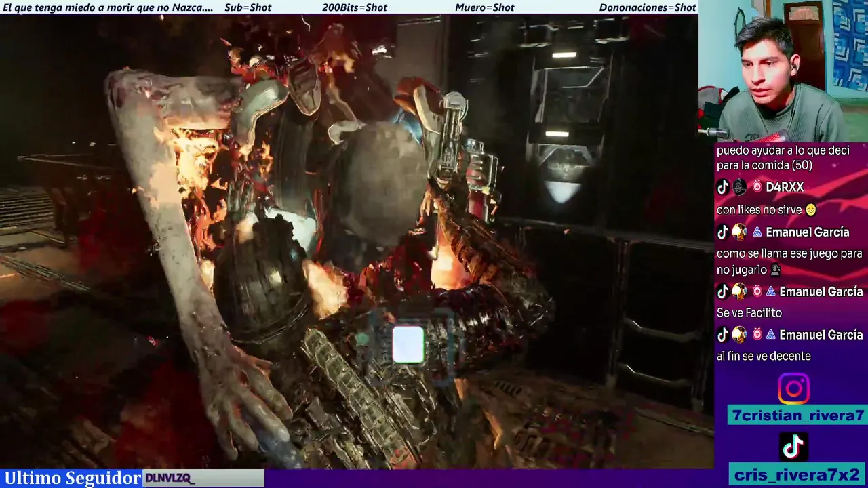Click the Instagram logo icon
This screenshot has height=488, width=868.
pos(793,389)
